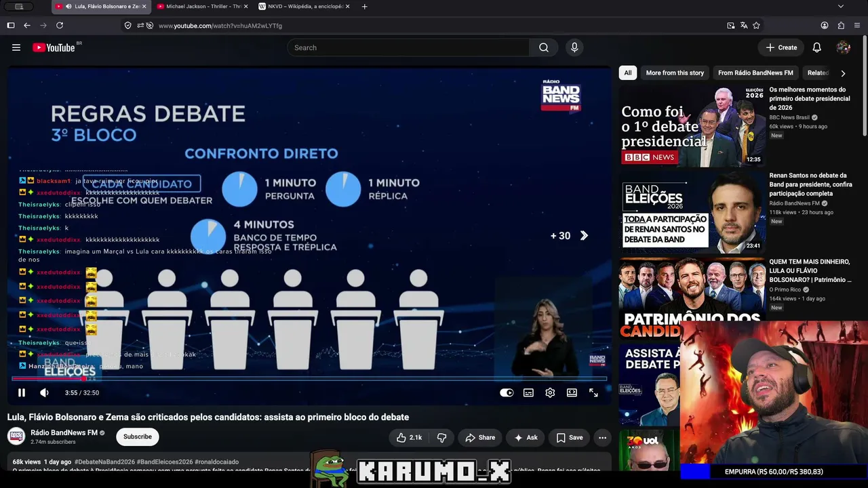Viewport: 868px width, 488px height.
Task: Close the Lula, Flávio Bolsonaro browser tab
Action: point(144,7)
